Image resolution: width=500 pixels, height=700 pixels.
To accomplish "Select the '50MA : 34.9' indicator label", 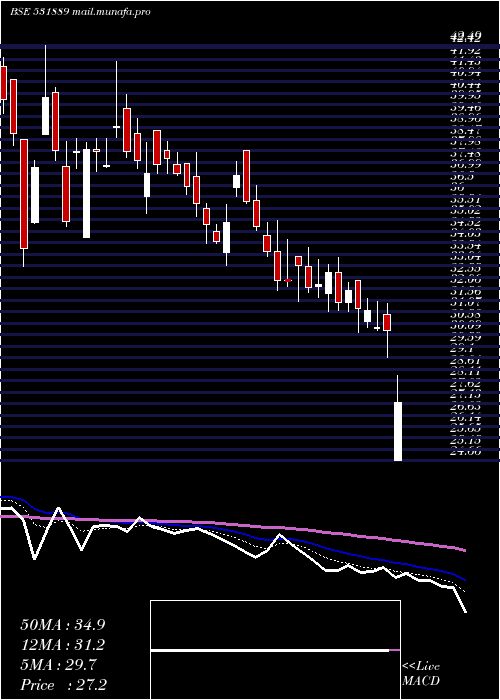I will coord(63,624).
